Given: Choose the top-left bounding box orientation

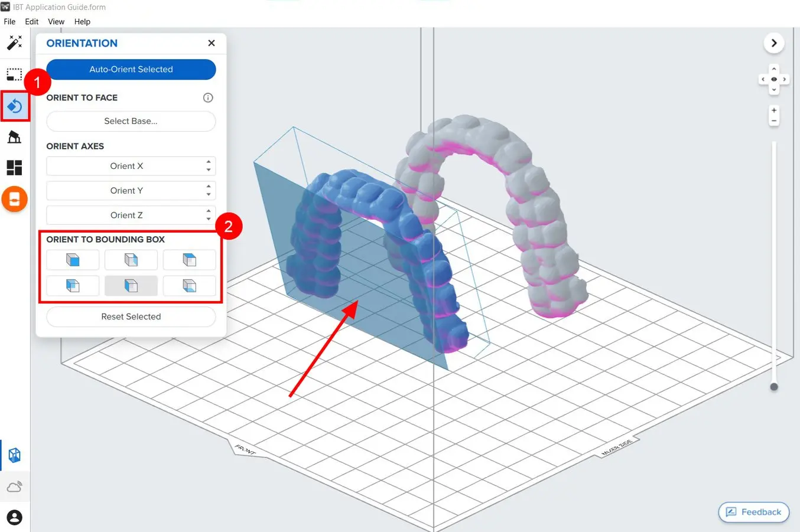Looking at the screenshot, I should click(73, 260).
